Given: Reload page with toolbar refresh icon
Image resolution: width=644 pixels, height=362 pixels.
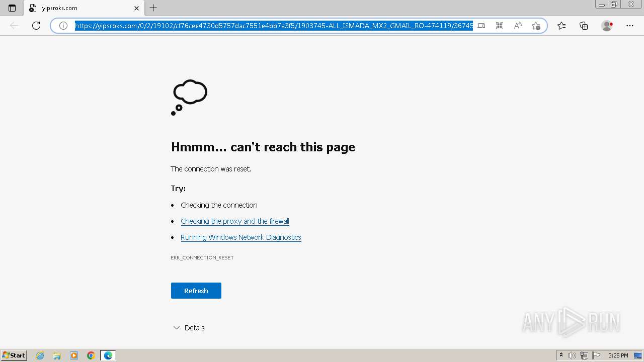Looking at the screenshot, I should [36, 26].
